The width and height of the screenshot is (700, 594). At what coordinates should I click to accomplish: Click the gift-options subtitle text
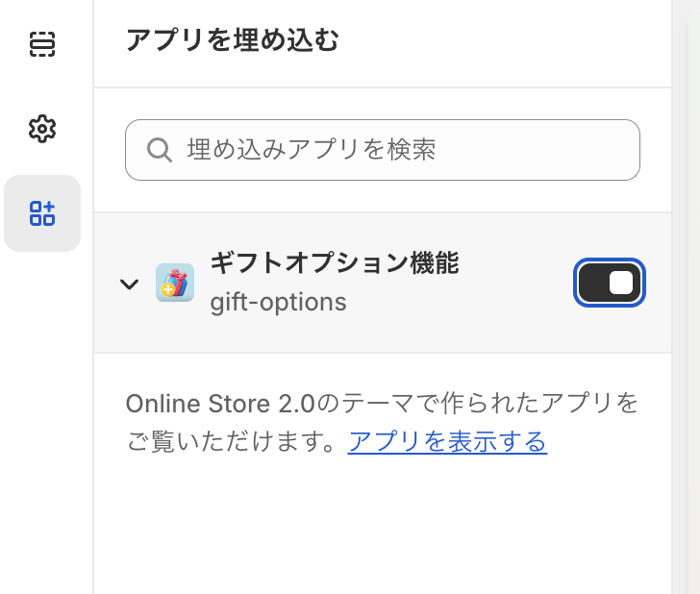tap(278, 302)
